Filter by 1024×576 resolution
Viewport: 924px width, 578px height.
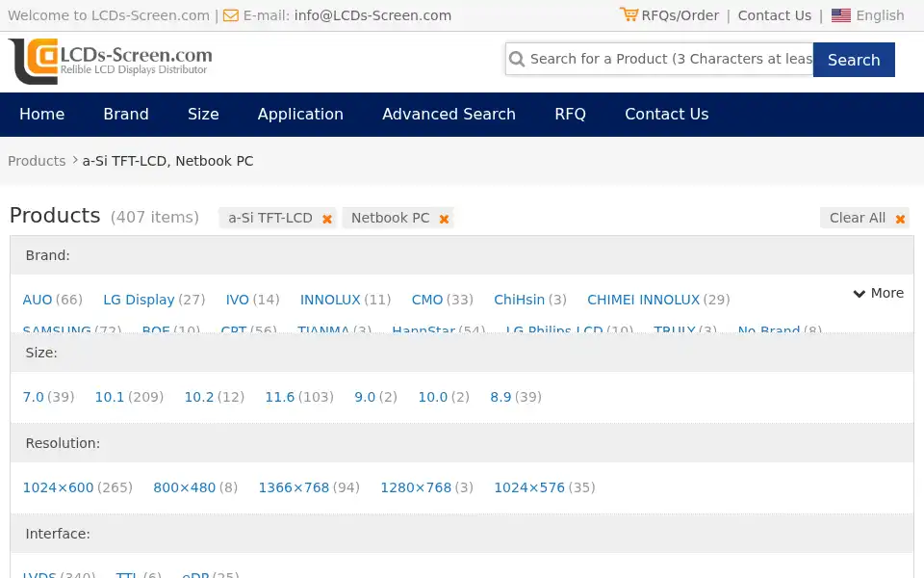click(529, 487)
